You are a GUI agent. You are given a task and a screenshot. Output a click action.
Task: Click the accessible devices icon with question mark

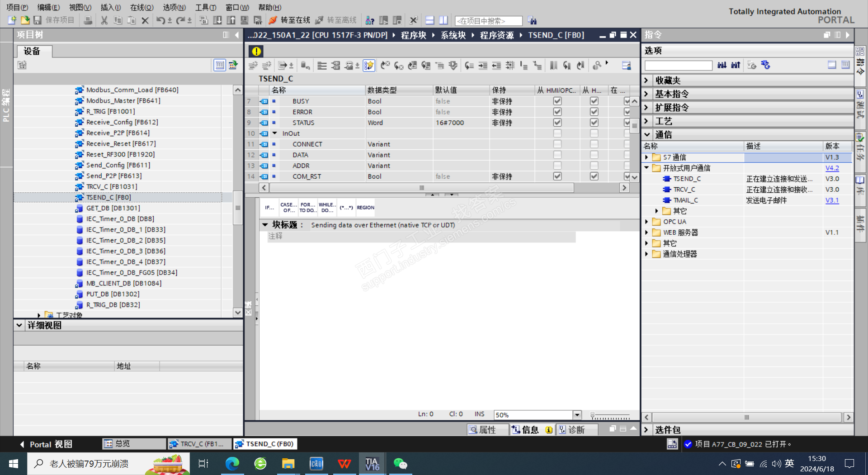coord(370,20)
